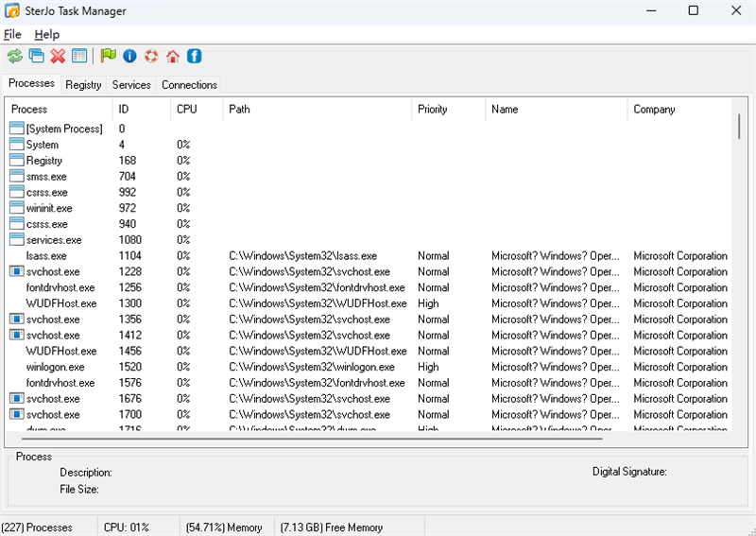The image size is (756, 536).
Task: Click the icon next to smss.exe
Action: pyautogui.click(x=17, y=176)
